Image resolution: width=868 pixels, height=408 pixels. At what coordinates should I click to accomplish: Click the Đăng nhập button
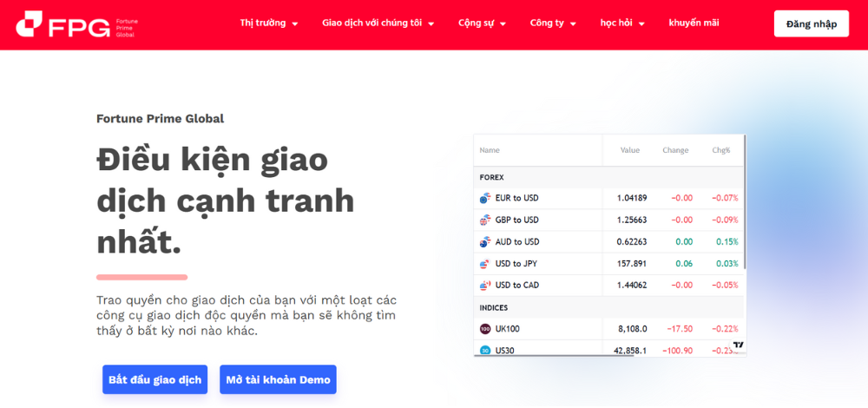pyautogui.click(x=811, y=23)
